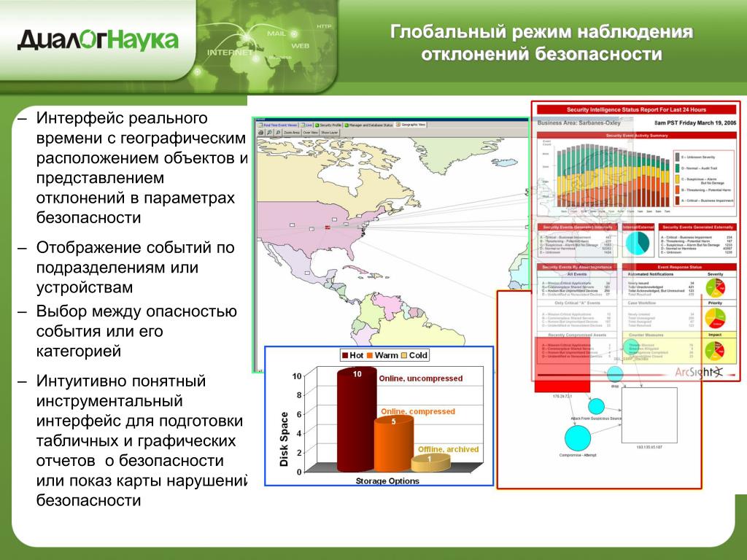Click the Impact pie chart
The image size is (747, 560).
tap(715, 351)
